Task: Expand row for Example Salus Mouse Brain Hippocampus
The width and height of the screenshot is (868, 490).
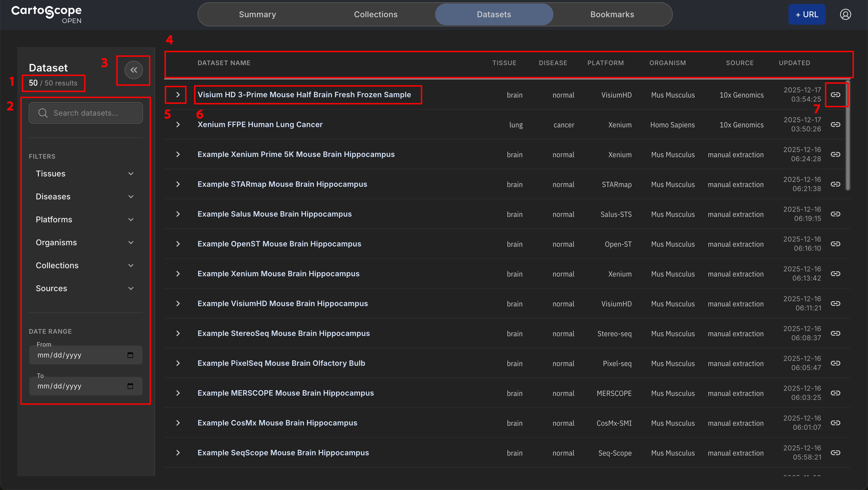Action: 178,214
